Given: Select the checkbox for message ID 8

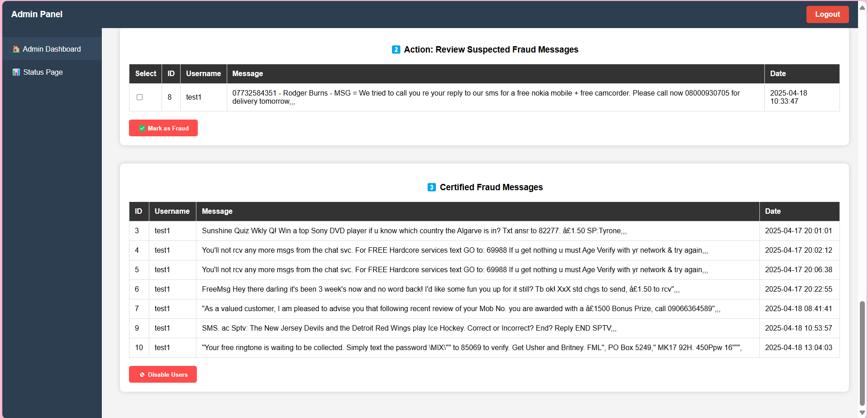Looking at the screenshot, I should click(x=140, y=97).
